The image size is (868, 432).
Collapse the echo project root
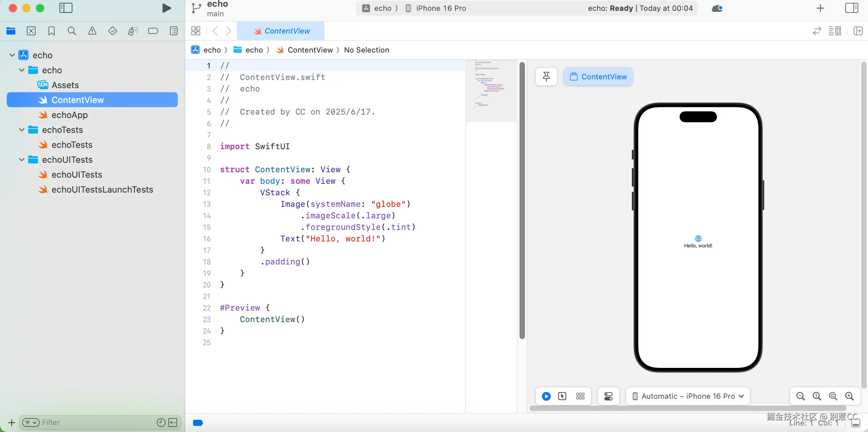(x=12, y=55)
